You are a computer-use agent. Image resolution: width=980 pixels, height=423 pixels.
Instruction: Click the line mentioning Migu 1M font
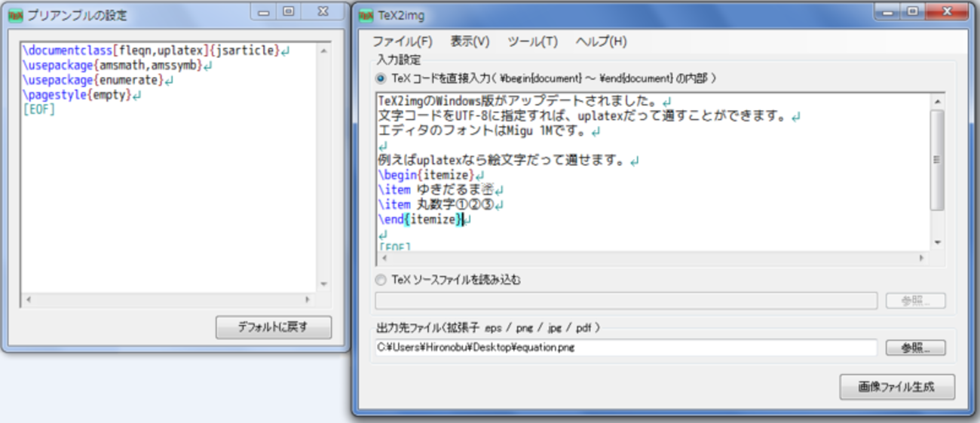click(489, 131)
